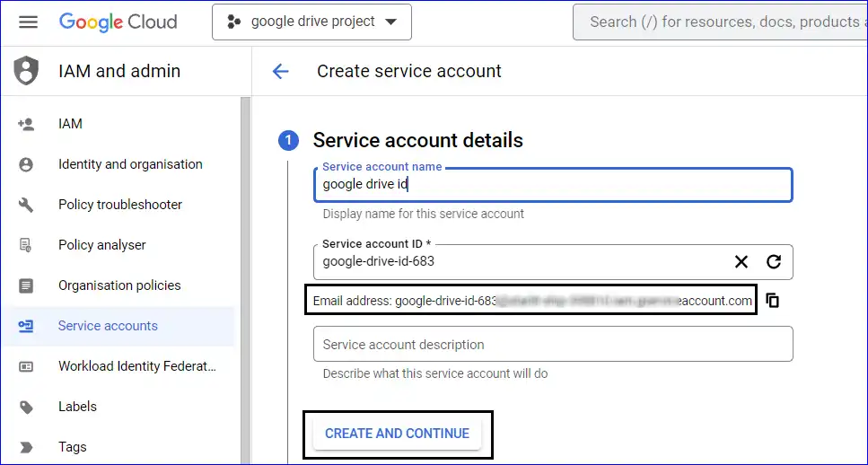Click the IAM and admin shield icon

point(26,72)
